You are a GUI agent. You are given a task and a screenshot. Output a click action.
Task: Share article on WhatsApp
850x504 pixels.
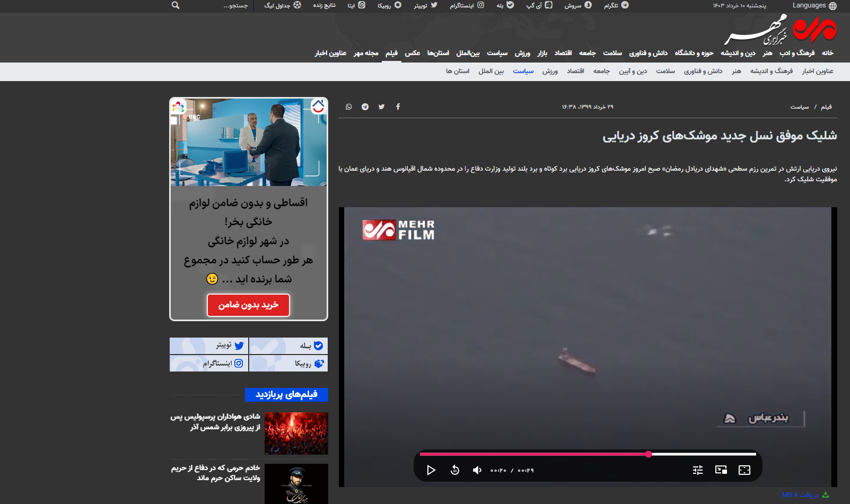pos(348,107)
